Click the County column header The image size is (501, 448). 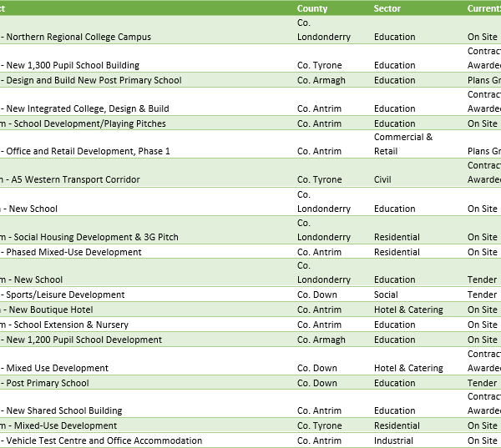point(312,8)
